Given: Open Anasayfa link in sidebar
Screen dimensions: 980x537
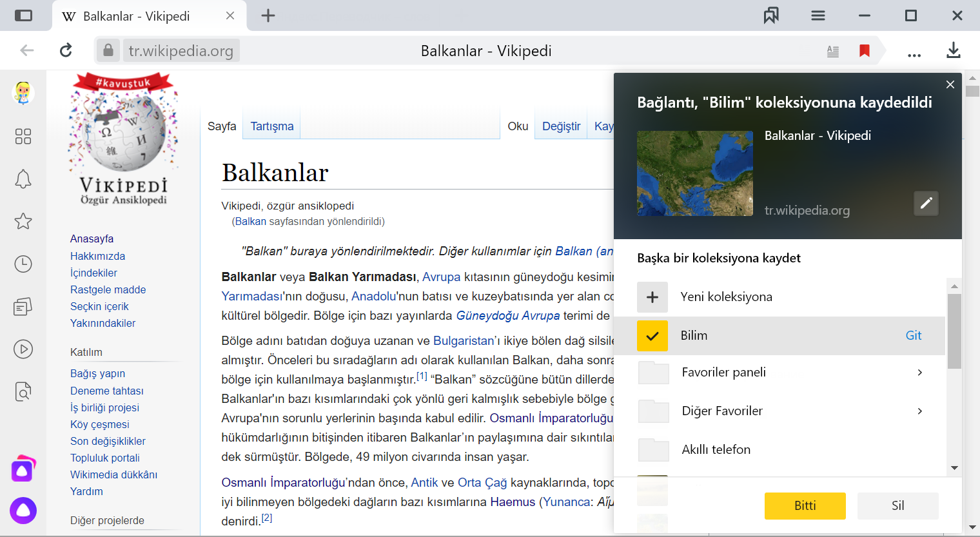Looking at the screenshot, I should pos(92,239).
